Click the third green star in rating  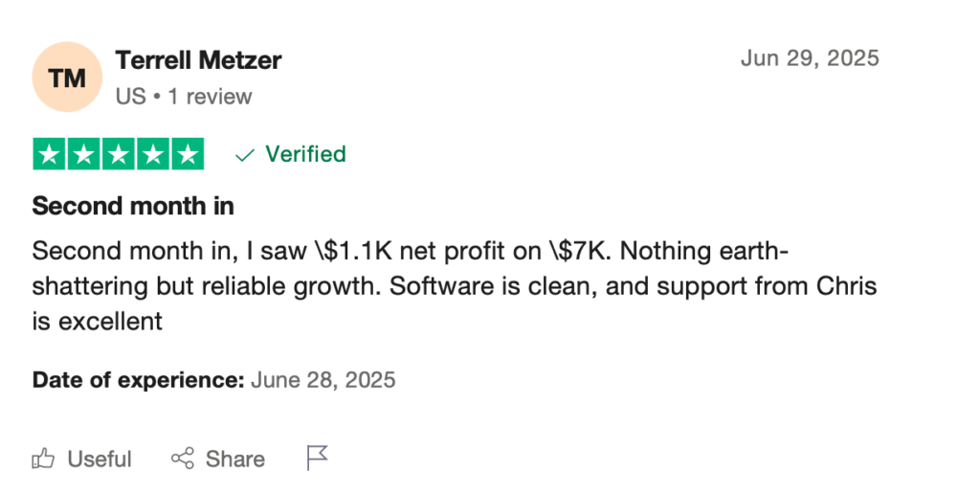119,154
